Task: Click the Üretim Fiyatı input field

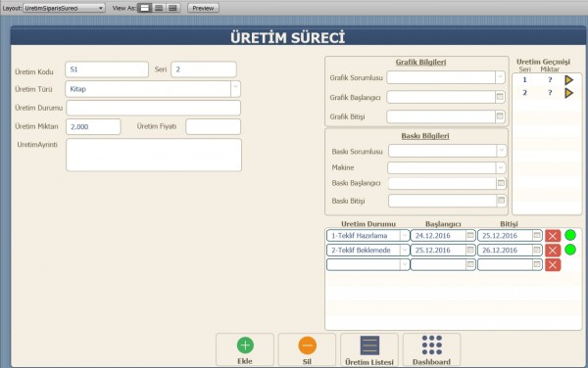Action: pos(213,126)
